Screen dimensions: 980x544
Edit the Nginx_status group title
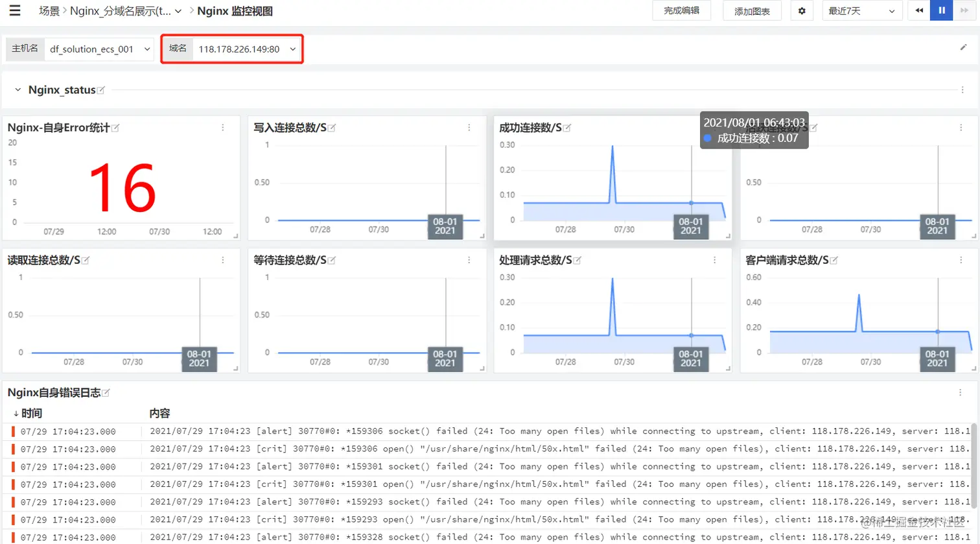click(101, 90)
